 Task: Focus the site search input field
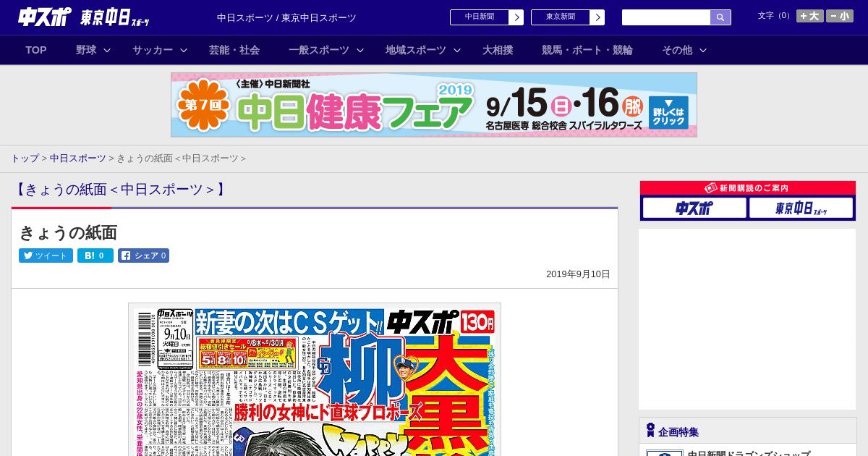click(666, 17)
